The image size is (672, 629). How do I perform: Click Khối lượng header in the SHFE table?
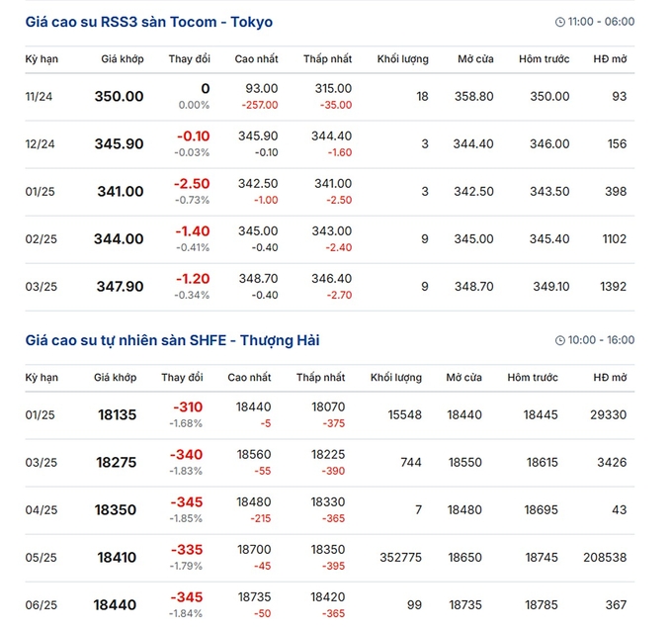396,378
